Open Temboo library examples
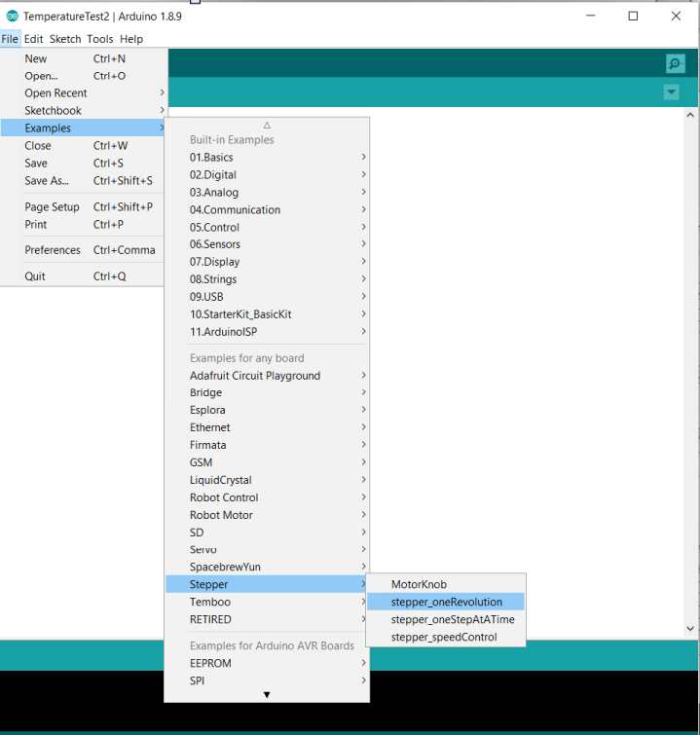This screenshot has height=735, width=700. pos(267,602)
